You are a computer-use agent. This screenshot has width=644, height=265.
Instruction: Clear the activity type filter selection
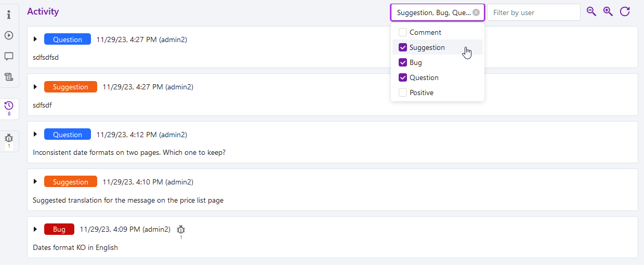[476, 12]
